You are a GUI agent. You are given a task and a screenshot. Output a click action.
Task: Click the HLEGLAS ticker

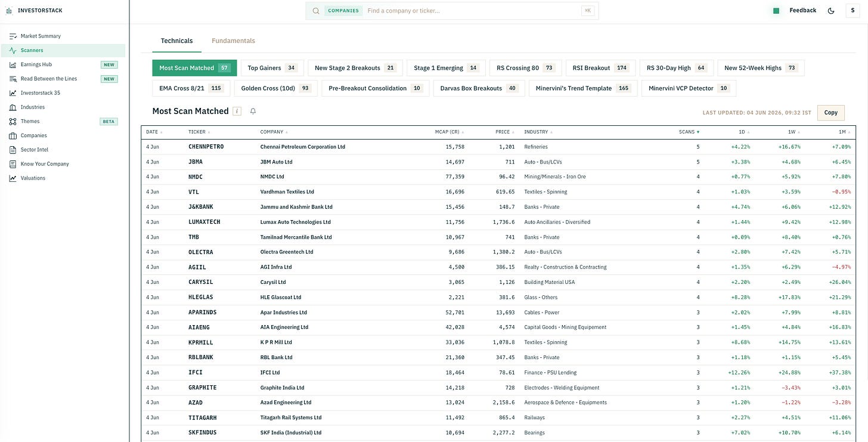(201, 298)
